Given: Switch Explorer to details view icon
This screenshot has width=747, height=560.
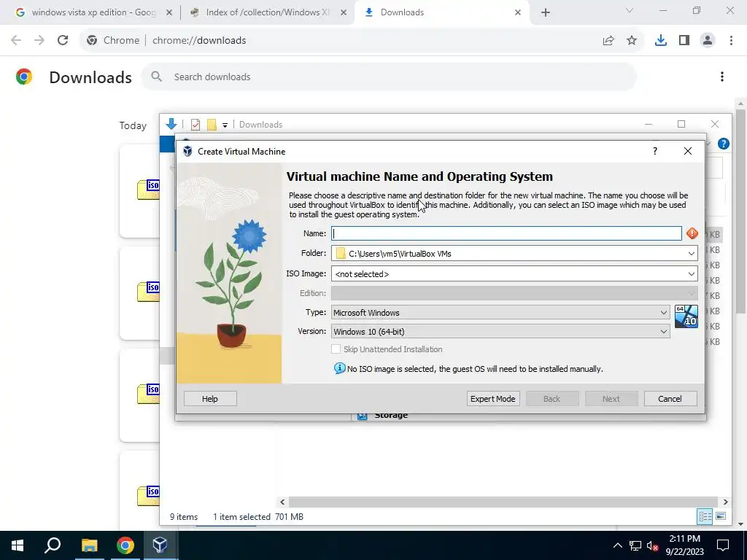Looking at the screenshot, I should [x=705, y=516].
